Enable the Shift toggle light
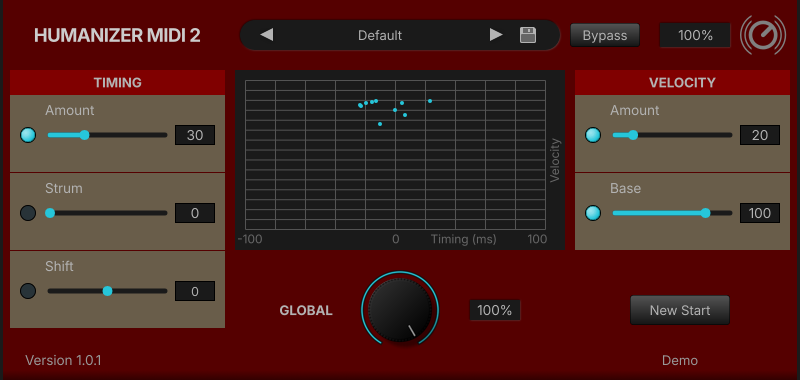 coord(28,291)
